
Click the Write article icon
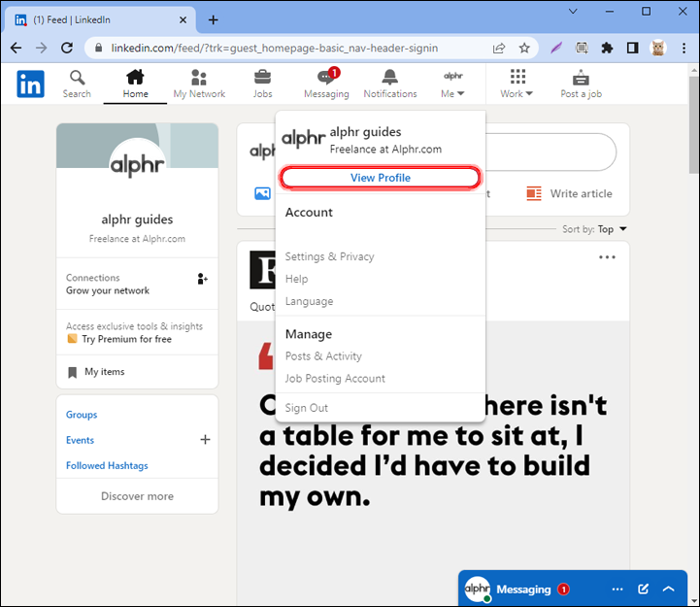[534, 193]
